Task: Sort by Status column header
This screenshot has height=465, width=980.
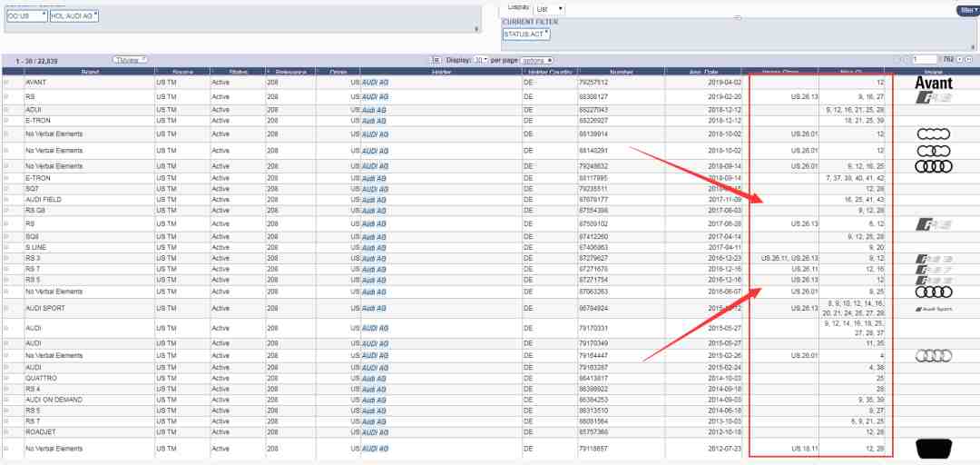Action: 238,72
